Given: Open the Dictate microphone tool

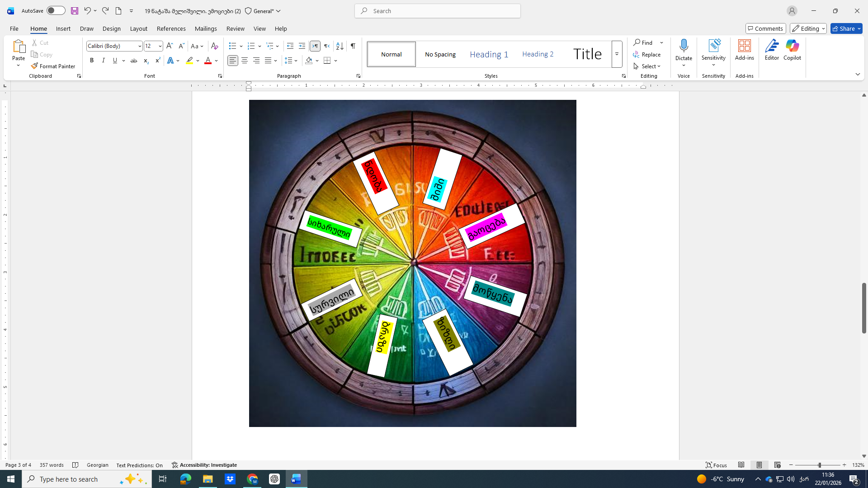Looking at the screenshot, I should (684, 46).
